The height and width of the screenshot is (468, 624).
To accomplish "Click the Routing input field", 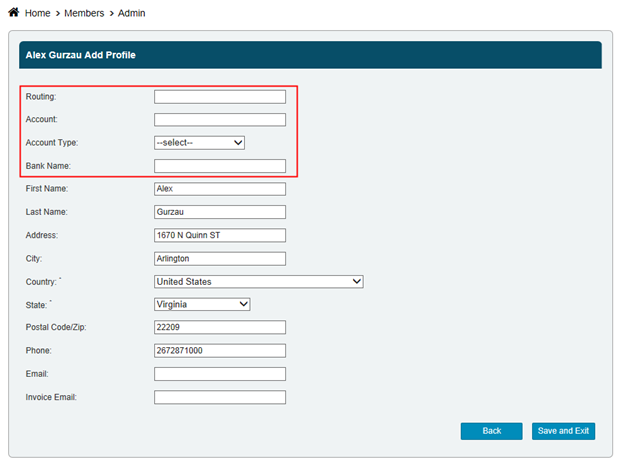I will (220, 97).
